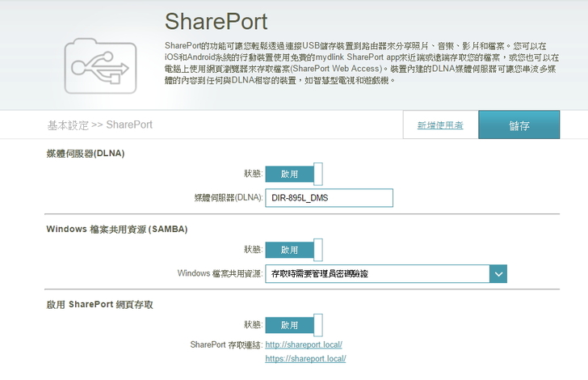Click 基本設定 in the breadcrumb
This screenshot has width=588, height=380.
(68, 125)
